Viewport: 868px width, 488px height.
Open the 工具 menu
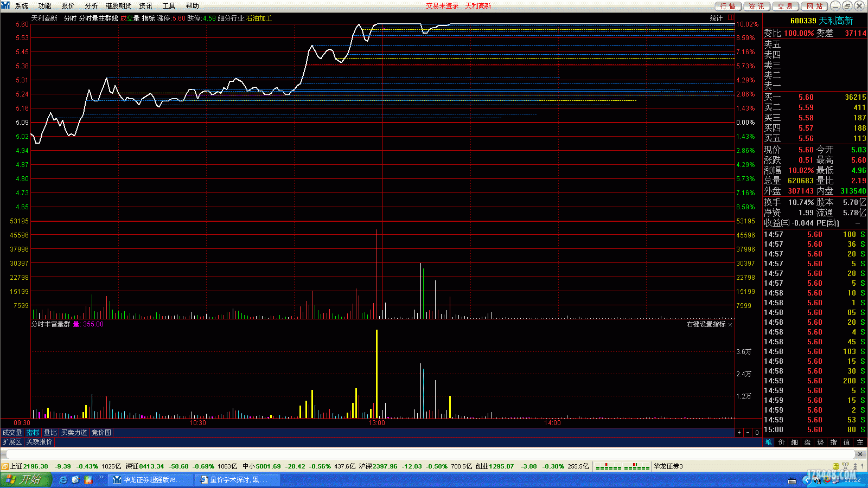169,6
